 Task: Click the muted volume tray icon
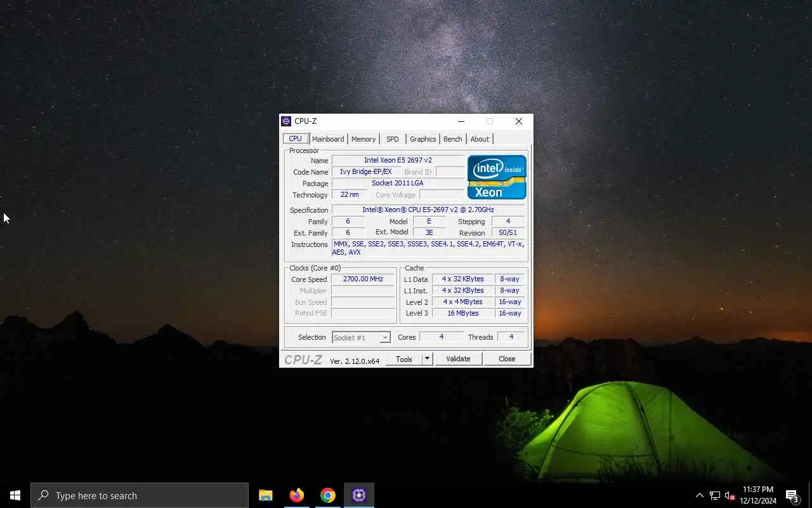pyautogui.click(x=730, y=495)
